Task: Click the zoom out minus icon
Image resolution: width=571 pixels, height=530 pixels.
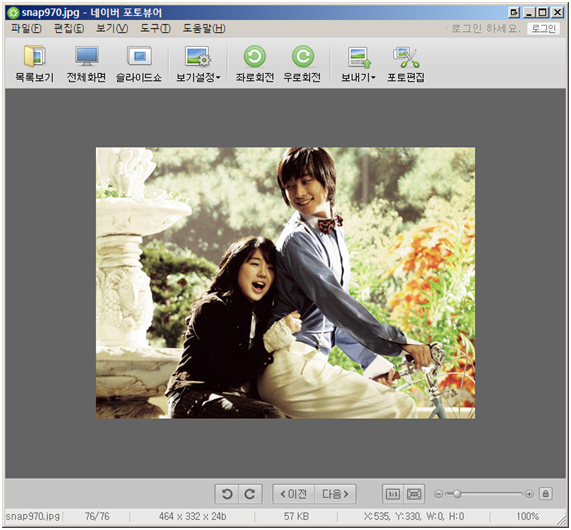Action: (x=439, y=494)
